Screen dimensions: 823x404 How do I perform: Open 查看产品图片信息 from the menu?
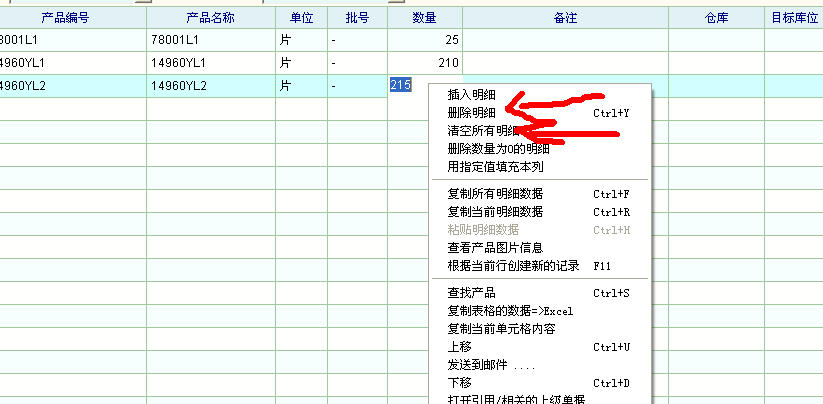495,248
